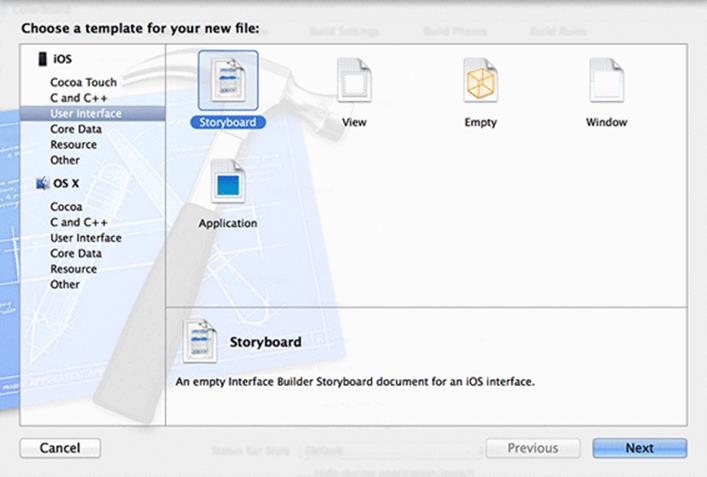Choose Core Data under OS X

76,253
